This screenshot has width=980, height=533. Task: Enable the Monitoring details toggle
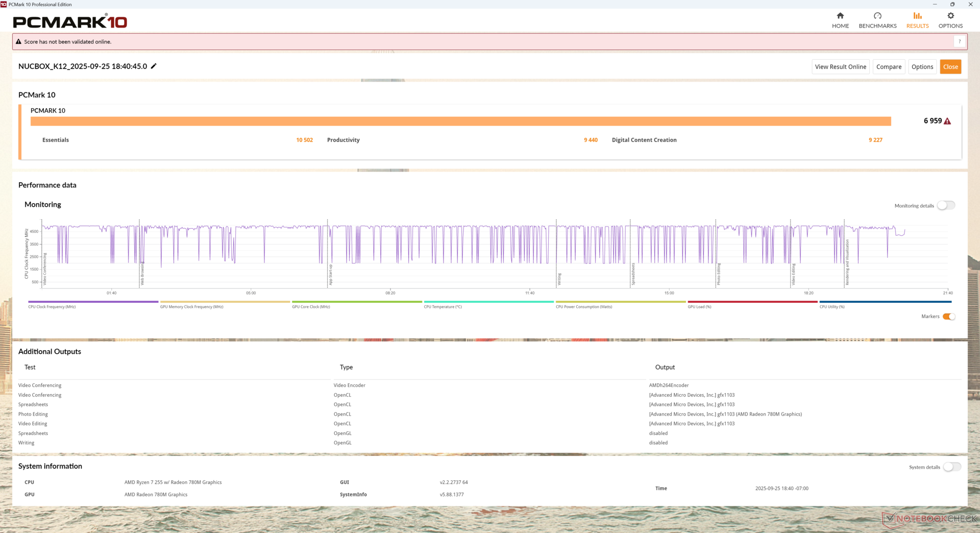click(x=946, y=205)
